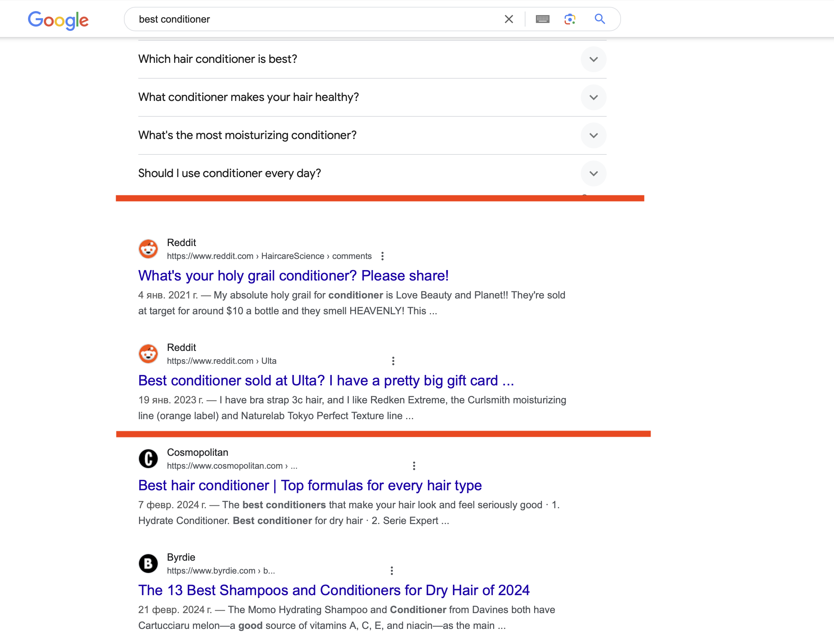This screenshot has height=644, width=834.
Task: Open three-dot menu next to Cosmopolitan URL
Action: (414, 465)
